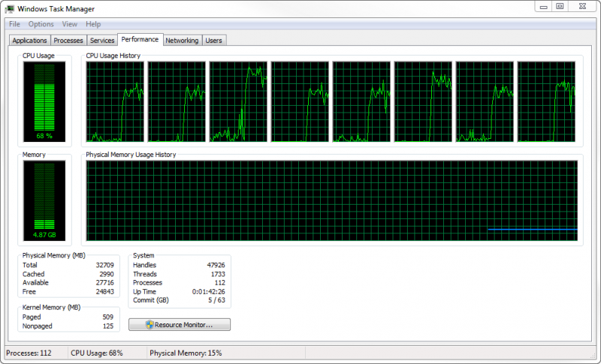Click the Available memory value 27716
The height and width of the screenshot is (364, 601).
(104, 282)
